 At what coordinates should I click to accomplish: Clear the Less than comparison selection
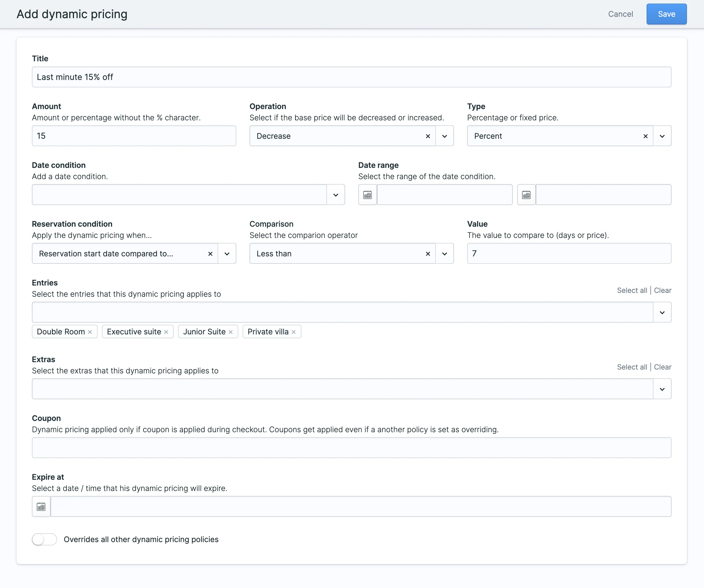(428, 254)
